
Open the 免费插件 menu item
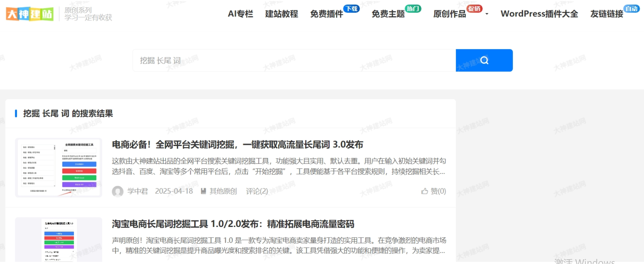[327, 14]
